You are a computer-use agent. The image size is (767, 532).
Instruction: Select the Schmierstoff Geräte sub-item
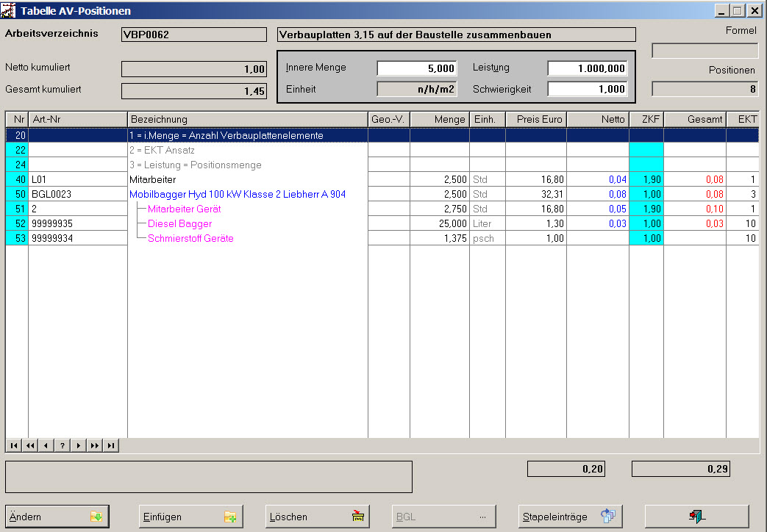coord(190,238)
